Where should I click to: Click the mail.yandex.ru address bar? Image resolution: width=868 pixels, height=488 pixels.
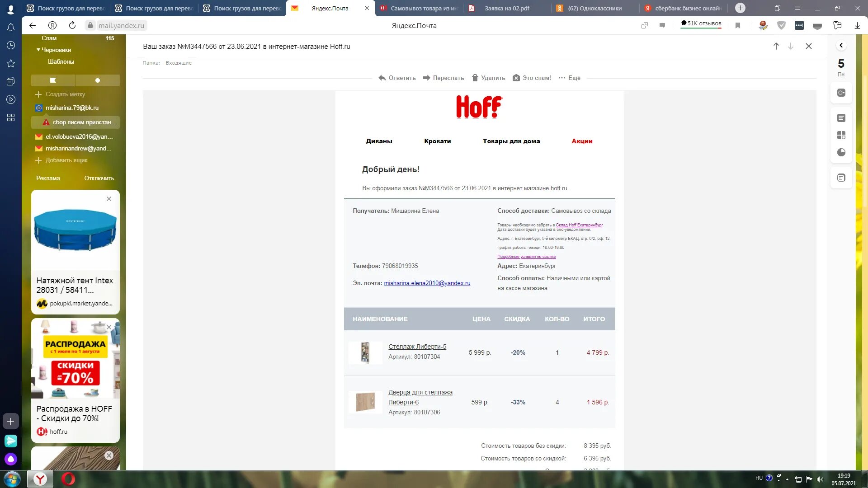[121, 25]
